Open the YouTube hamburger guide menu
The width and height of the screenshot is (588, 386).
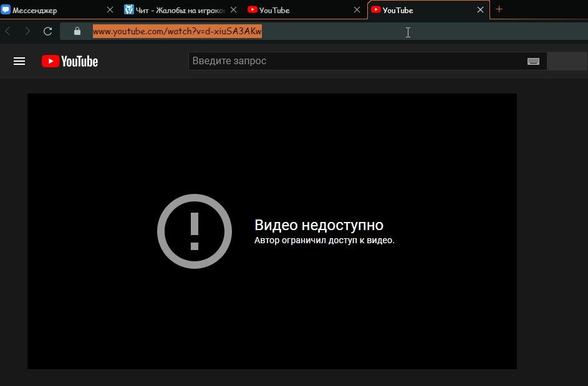coord(19,61)
